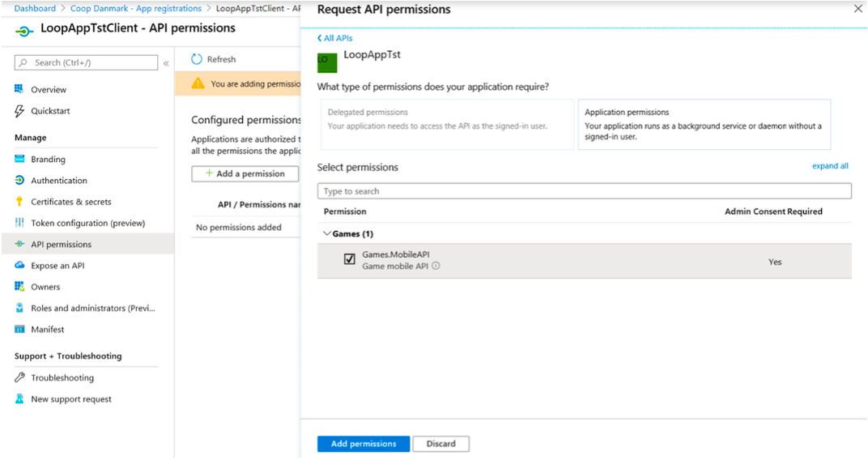Click the Games.MobileAPI permission name
Image resolution: width=868 pixels, height=461 pixels.
point(396,254)
